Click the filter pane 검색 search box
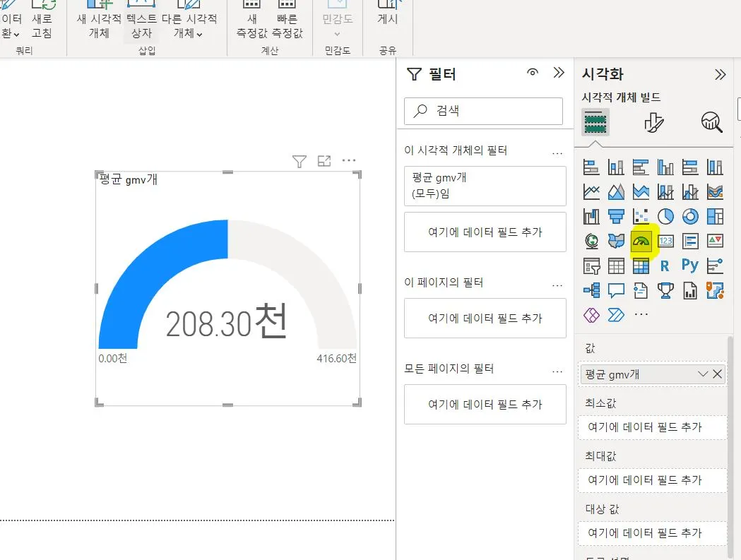This screenshot has height=560, width=741. coord(483,111)
